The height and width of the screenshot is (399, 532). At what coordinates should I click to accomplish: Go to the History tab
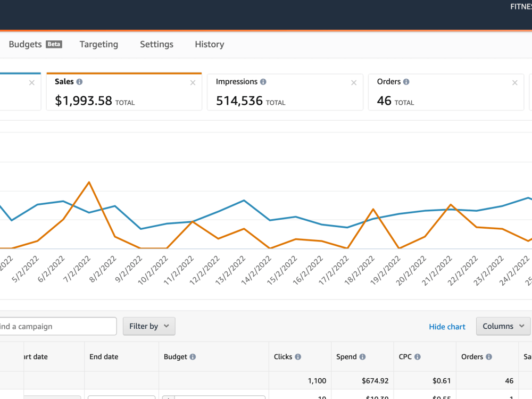point(209,44)
